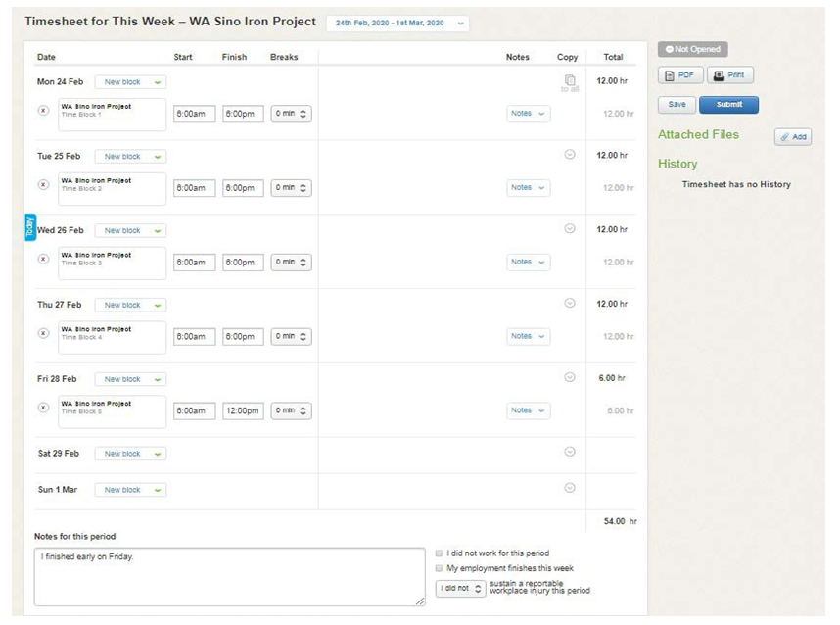Click the Attached Files heading
This screenshot has width=840, height=625.
698,134
